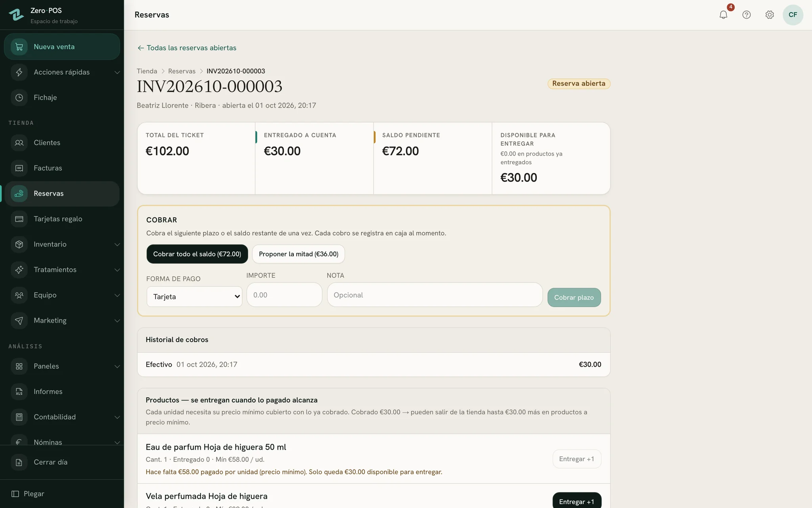Image resolution: width=812 pixels, height=508 pixels.
Task: Click the Equipo team icon
Action: [x=19, y=295]
